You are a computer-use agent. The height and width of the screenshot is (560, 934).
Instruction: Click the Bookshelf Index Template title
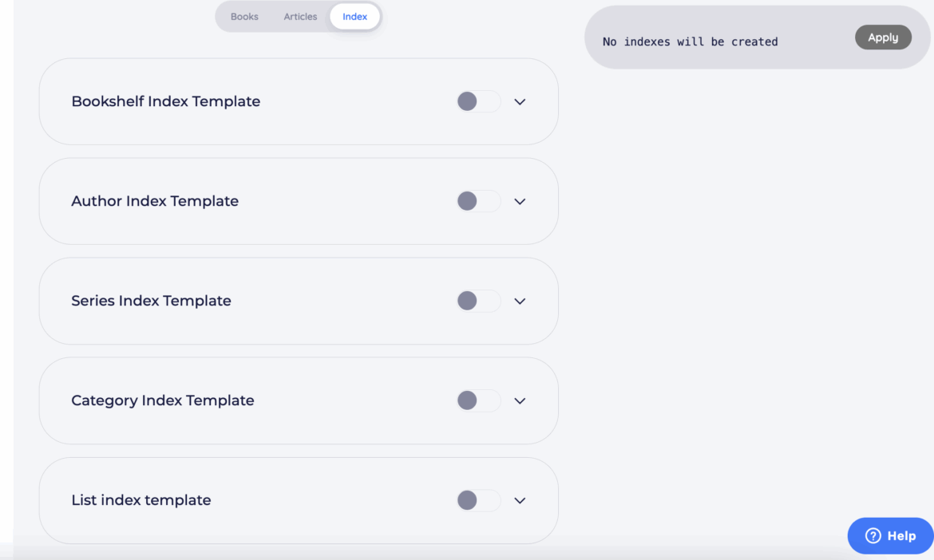tap(165, 101)
